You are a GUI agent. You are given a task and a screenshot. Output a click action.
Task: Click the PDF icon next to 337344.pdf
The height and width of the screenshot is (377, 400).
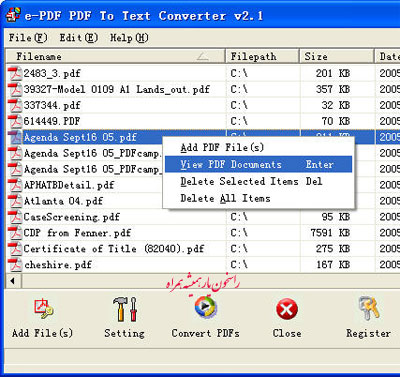click(x=15, y=105)
